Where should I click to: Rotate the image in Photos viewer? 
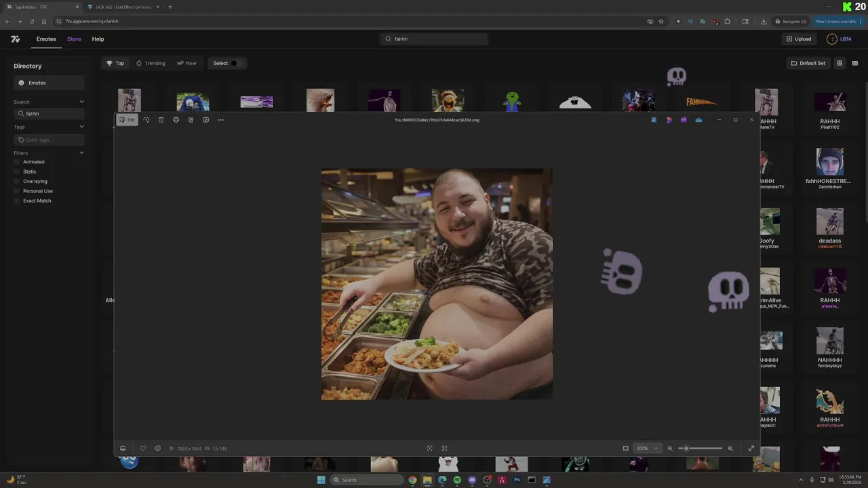[x=146, y=120]
